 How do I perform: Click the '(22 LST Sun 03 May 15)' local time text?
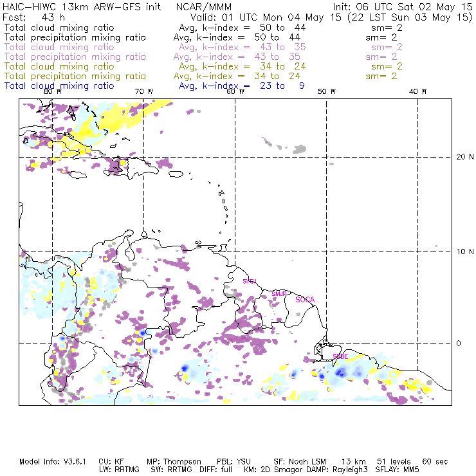pos(410,17)
